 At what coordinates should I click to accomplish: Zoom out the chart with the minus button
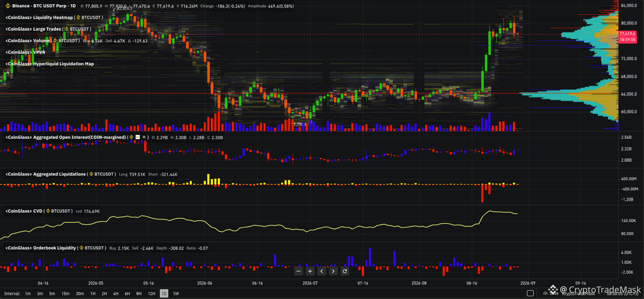click(x=298, y=271)
